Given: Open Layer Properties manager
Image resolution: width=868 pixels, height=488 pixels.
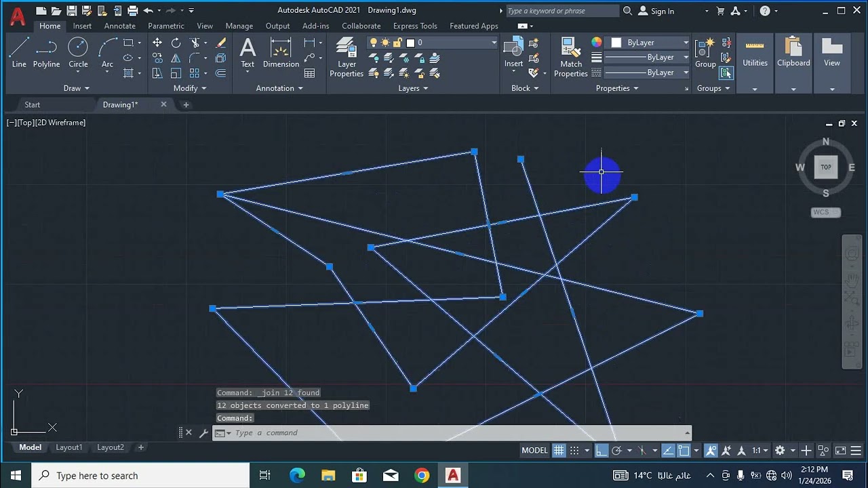Looking at the screenshot, I should point(347,58).
